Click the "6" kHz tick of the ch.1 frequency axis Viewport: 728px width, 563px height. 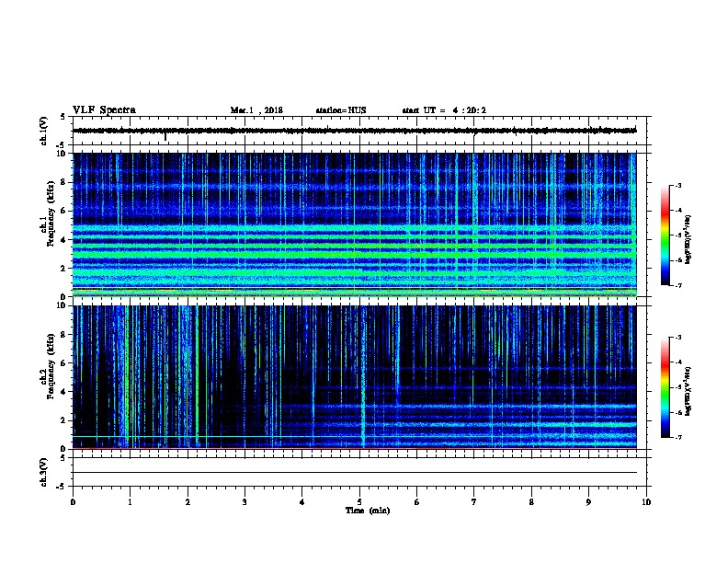click(64, 211)
